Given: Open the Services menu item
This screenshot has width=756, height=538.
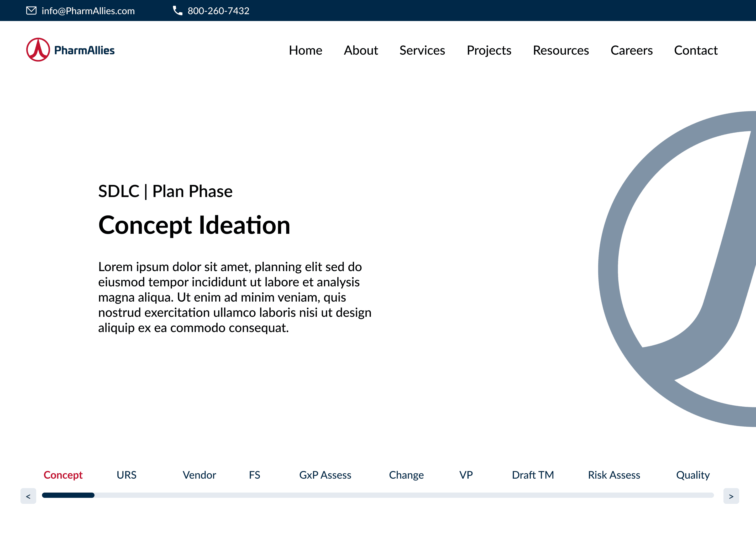Looking at the screenshot, I should tap(422, 50).
